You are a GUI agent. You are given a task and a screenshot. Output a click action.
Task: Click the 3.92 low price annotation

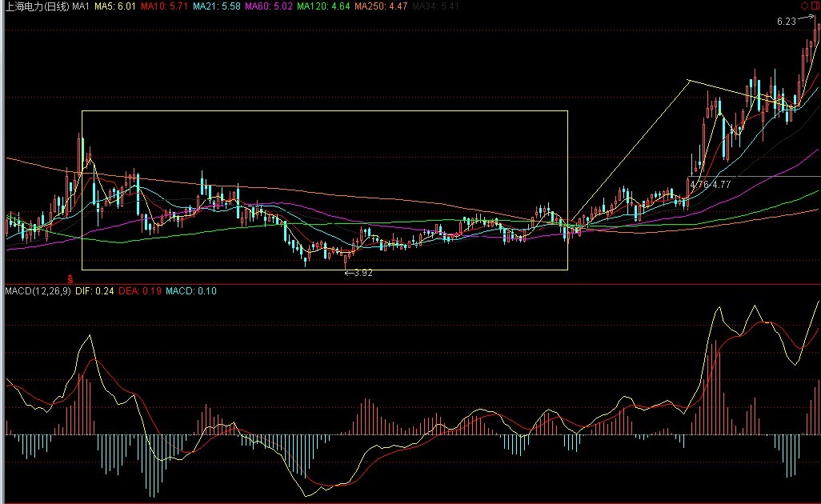(x=359, y=273)
